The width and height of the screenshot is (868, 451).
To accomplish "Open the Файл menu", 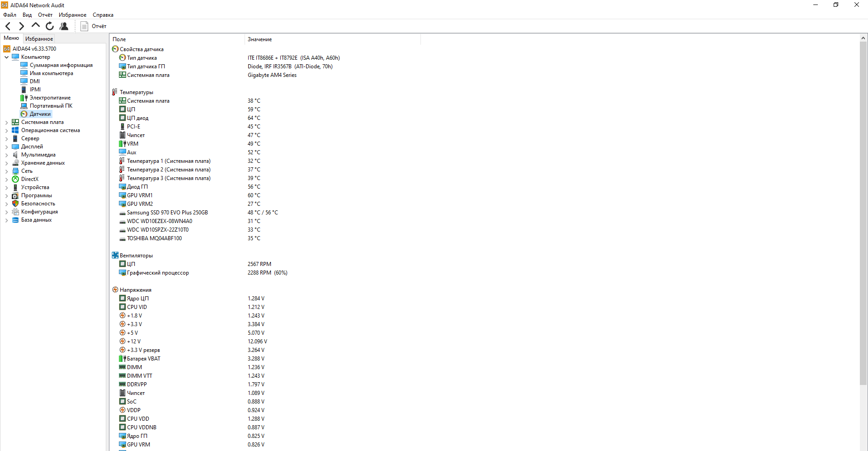I will [x=9, y=15].
